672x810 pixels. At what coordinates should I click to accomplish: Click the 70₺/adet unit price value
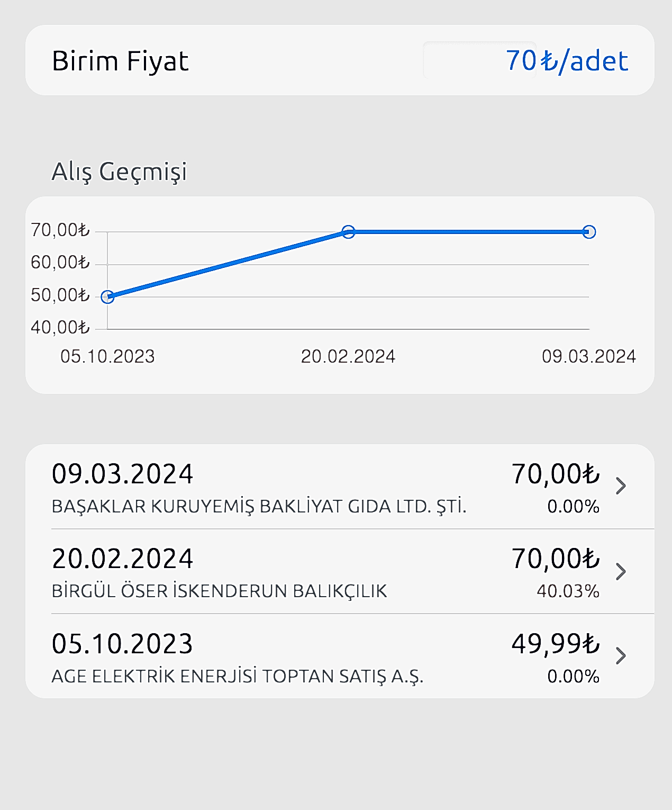click(x=567, y=60)
